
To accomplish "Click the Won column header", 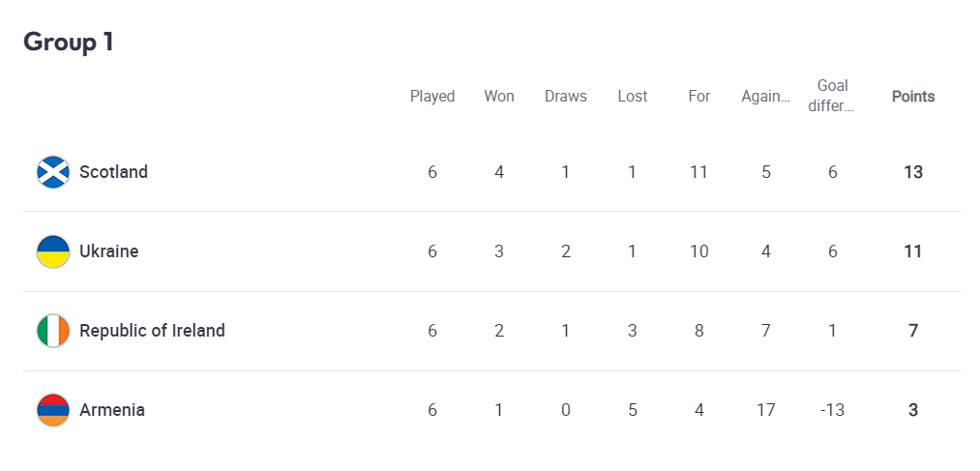I will [x=499, y=97].
